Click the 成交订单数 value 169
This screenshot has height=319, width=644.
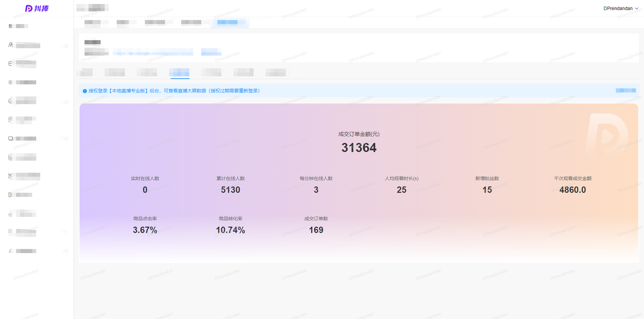(x=316, y=230)
